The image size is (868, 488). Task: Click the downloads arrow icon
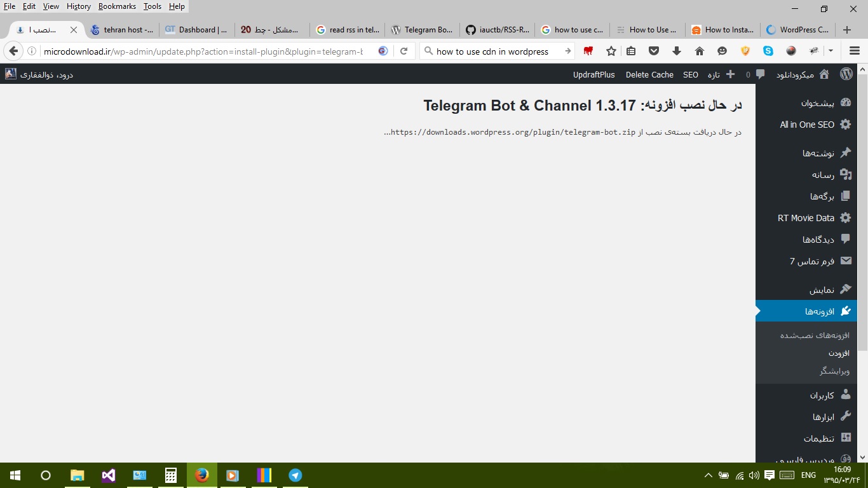(x=677, y=51)
